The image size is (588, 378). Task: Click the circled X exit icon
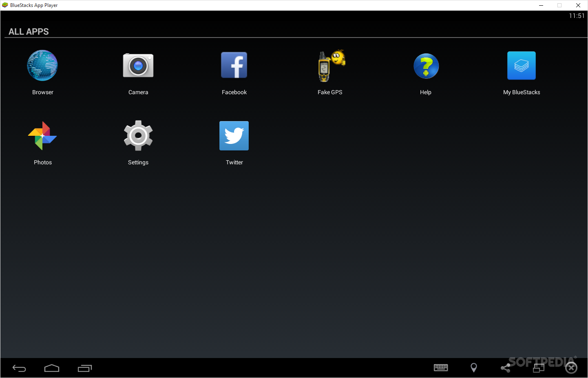(571, 368)
